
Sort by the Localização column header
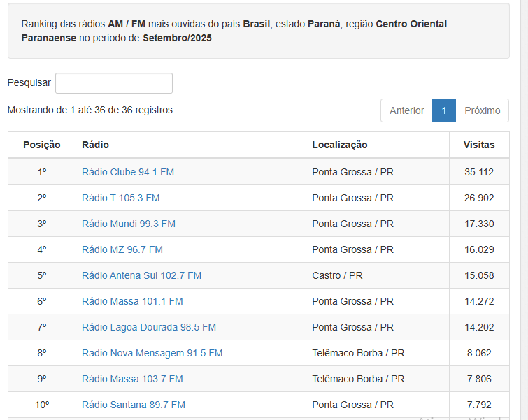click(340, 145)
